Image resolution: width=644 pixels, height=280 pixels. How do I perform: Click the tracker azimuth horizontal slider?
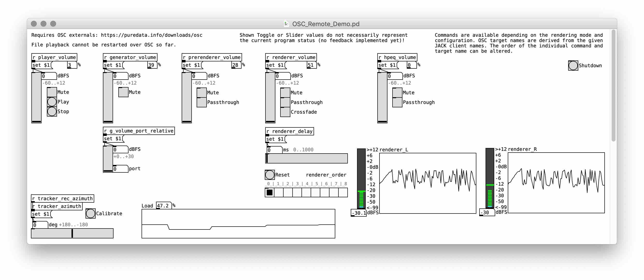click(72, 233)
